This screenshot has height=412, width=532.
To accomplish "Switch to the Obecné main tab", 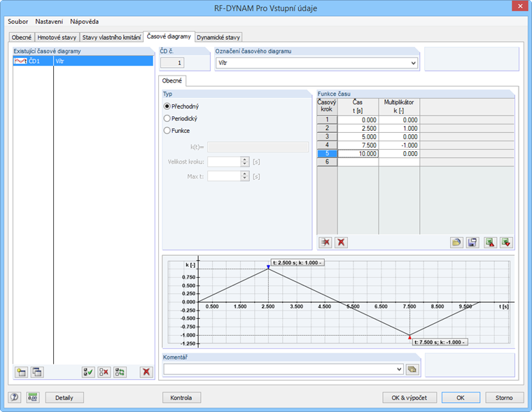I will tap(22, 37).
